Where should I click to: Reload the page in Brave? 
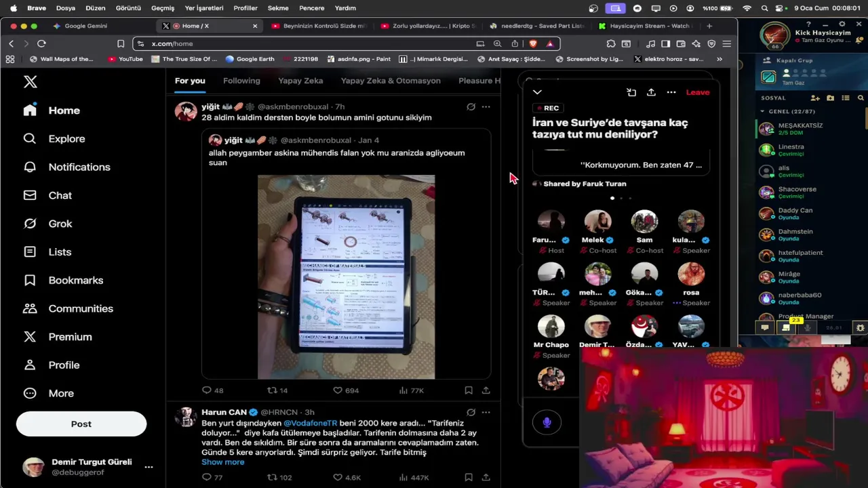point(41,43)
